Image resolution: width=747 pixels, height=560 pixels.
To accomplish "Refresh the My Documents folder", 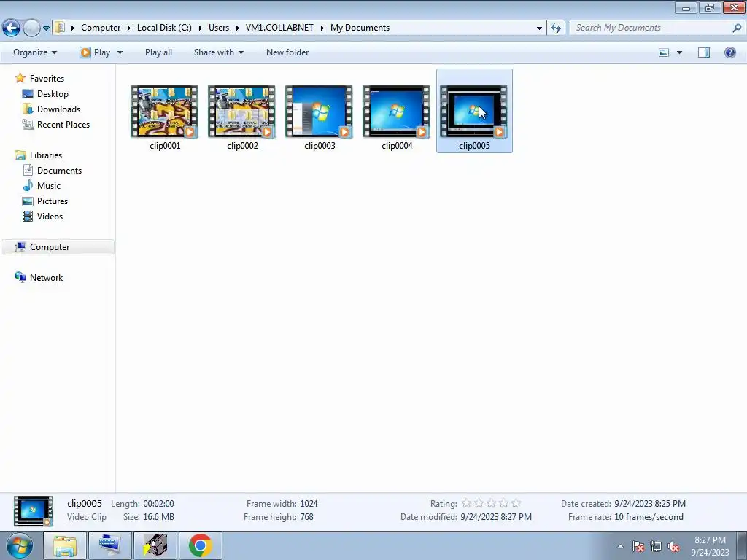I will pos(555,28).
